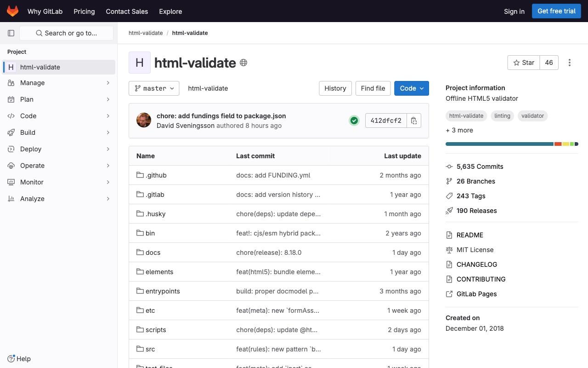Click Sign in
Viewport: 588px width, 368px height.
click(x=514, y=11)
